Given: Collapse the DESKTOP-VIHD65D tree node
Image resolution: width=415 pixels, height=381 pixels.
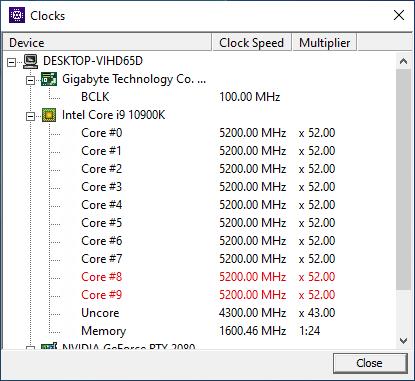Looking at the screenshot, I should click(x=12, y=62).
